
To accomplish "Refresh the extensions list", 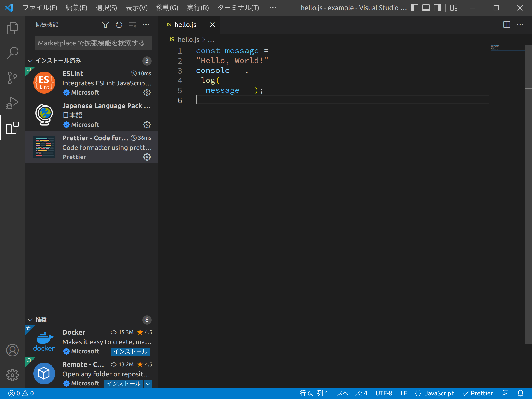I will 119,25.
